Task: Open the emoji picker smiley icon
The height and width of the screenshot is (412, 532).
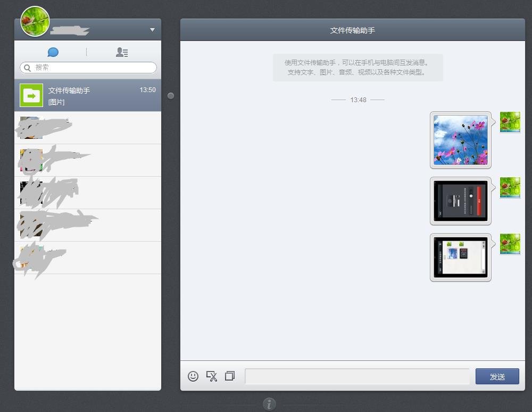Action: (193, 376)
